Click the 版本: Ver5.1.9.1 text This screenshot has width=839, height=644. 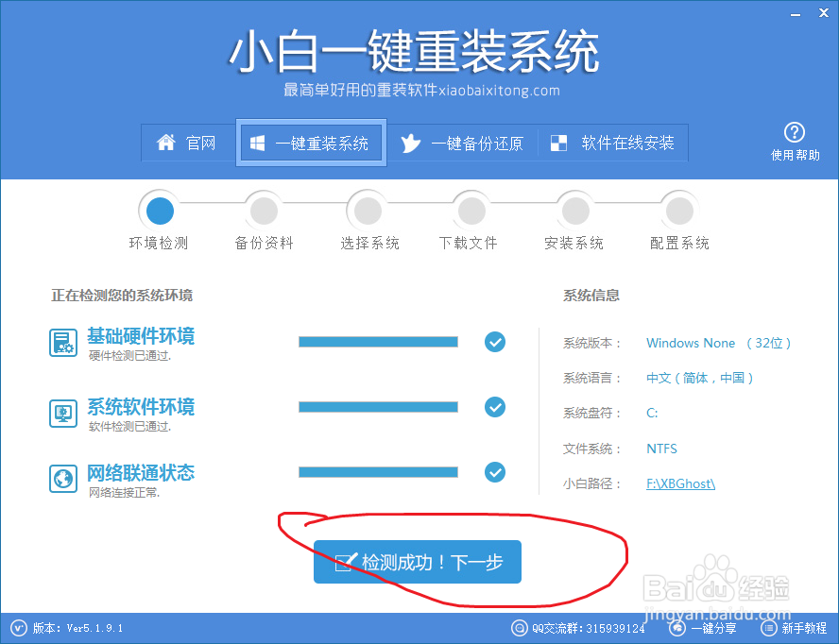coord(77,628)
